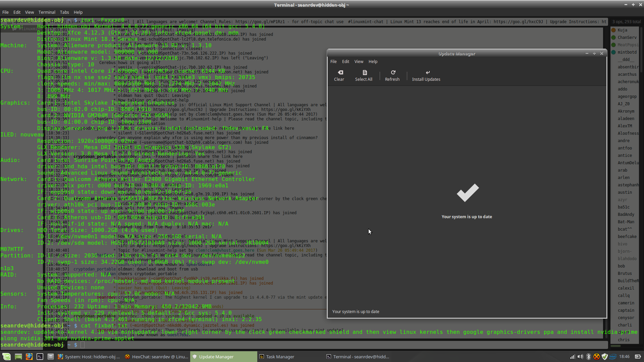This screenshot has height=362, width=644.
Task: Open the Terminal window File menu
Action: 5,12
